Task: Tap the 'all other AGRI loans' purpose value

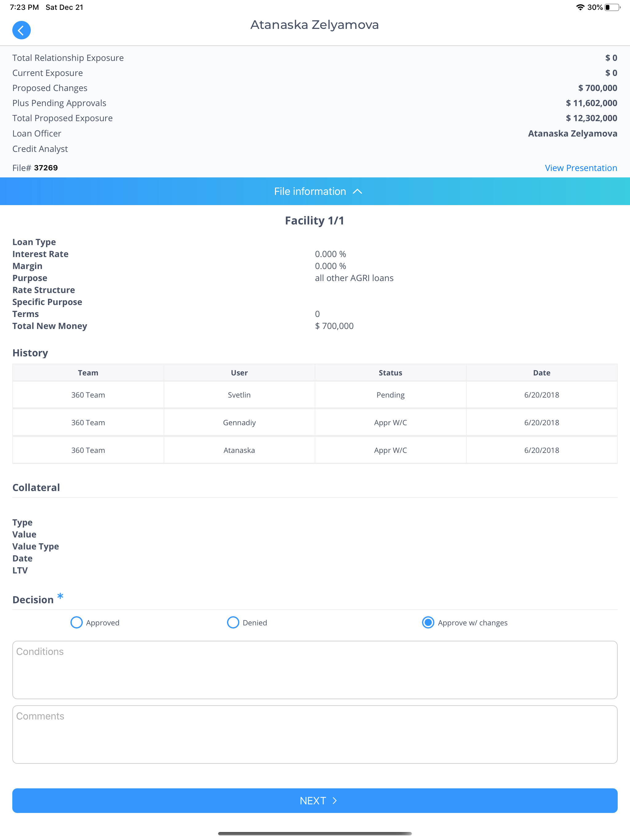Action: (x=354, y=278)
